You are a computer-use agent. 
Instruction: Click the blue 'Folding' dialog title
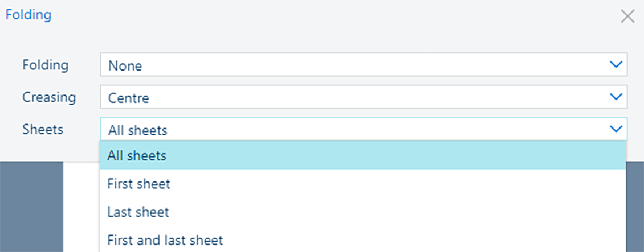[28, 15]
